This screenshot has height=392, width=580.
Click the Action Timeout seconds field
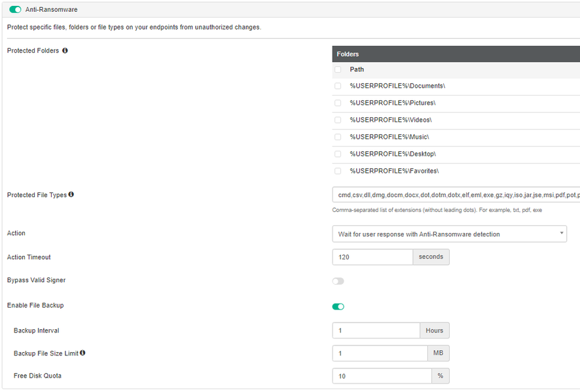372,257
